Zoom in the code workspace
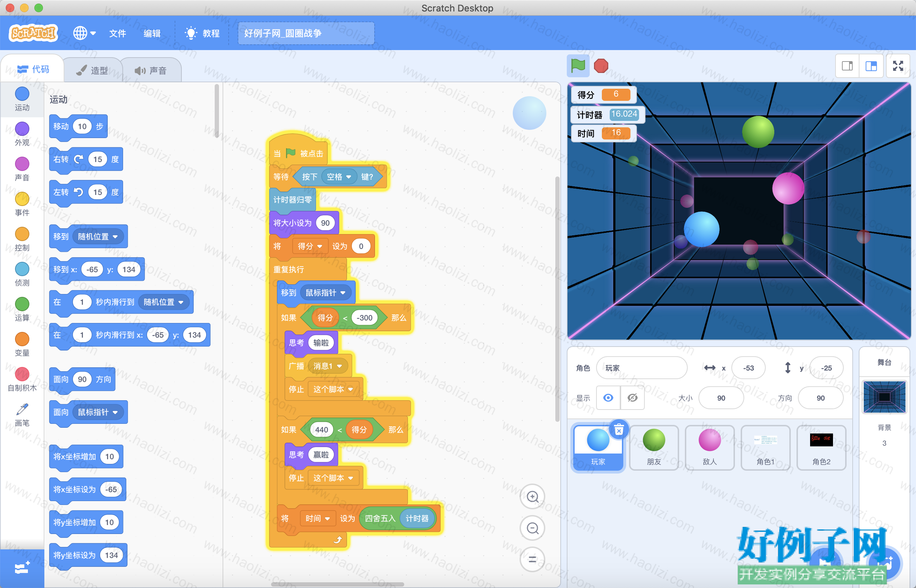The width and height of the screenshot is (916, 588). click(532, 497)
